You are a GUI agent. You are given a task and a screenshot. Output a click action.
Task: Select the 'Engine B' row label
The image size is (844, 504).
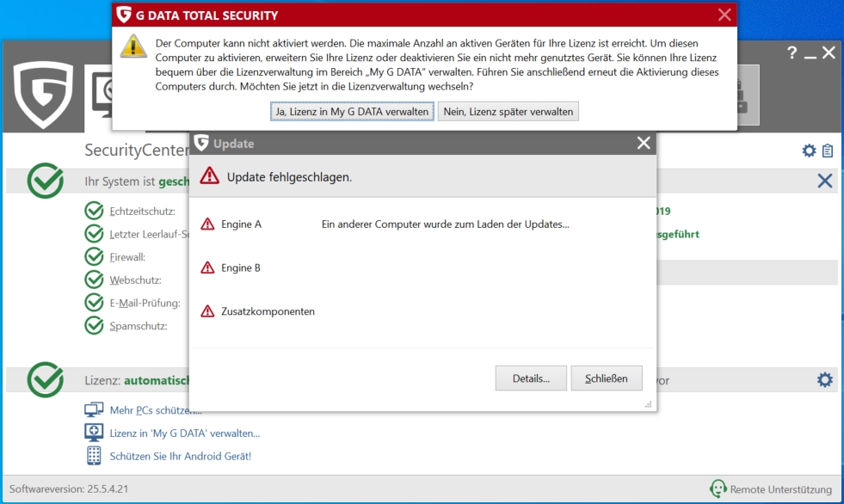click(x=241, y=267)
